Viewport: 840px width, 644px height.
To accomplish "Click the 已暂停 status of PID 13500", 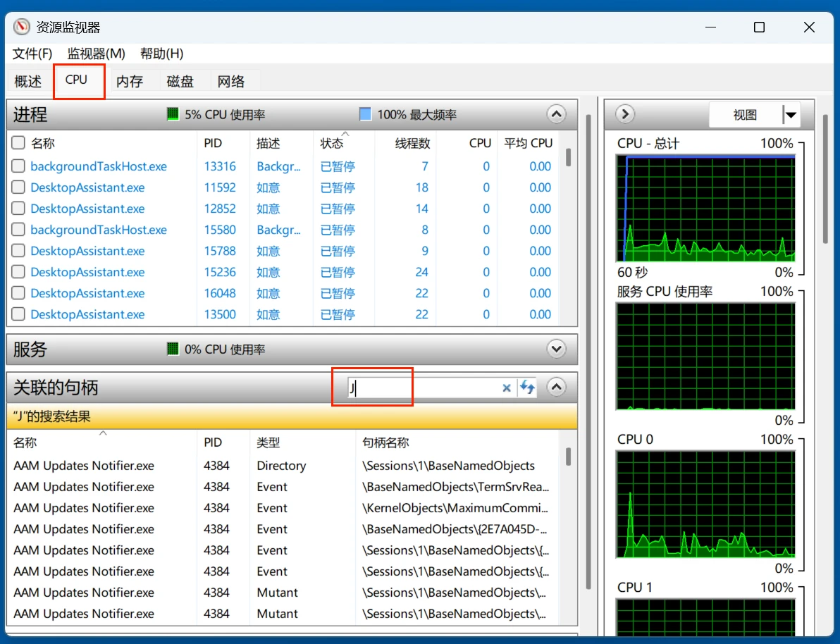I will tap(338, 314).
